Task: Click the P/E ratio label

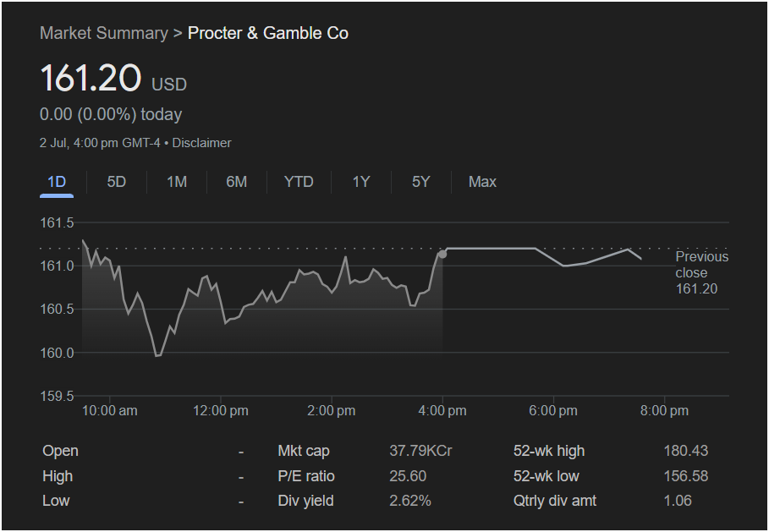Action: pyautogui.click(x=306, y=476)
